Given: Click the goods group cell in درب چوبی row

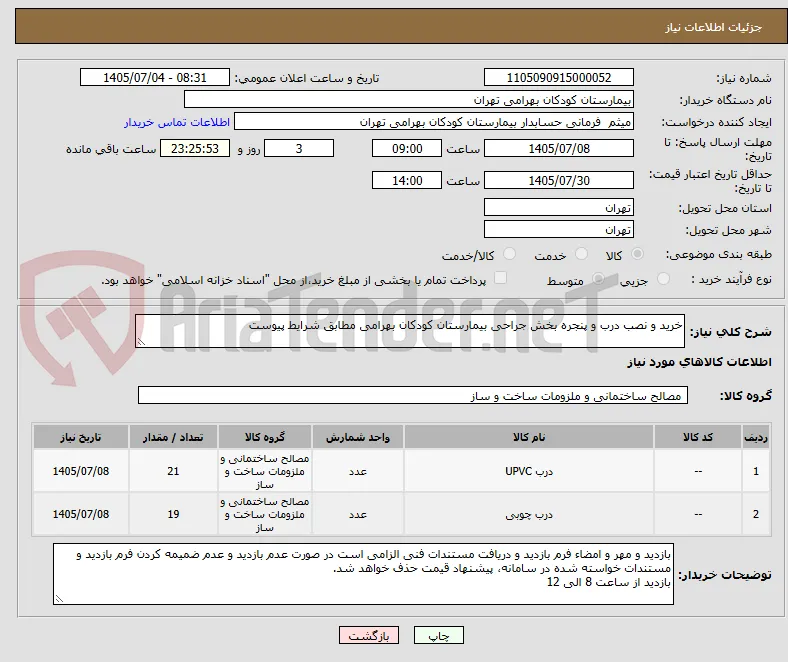Looking at the screenshot, I should (265, 514).
